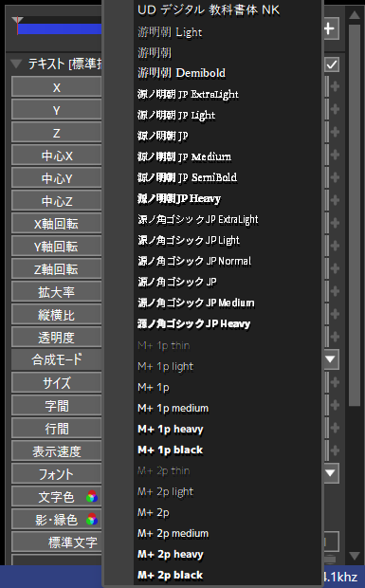Click the plus icon on the Y row
The width and height of the screenshot is (365, 588).
tap(335, 109)
